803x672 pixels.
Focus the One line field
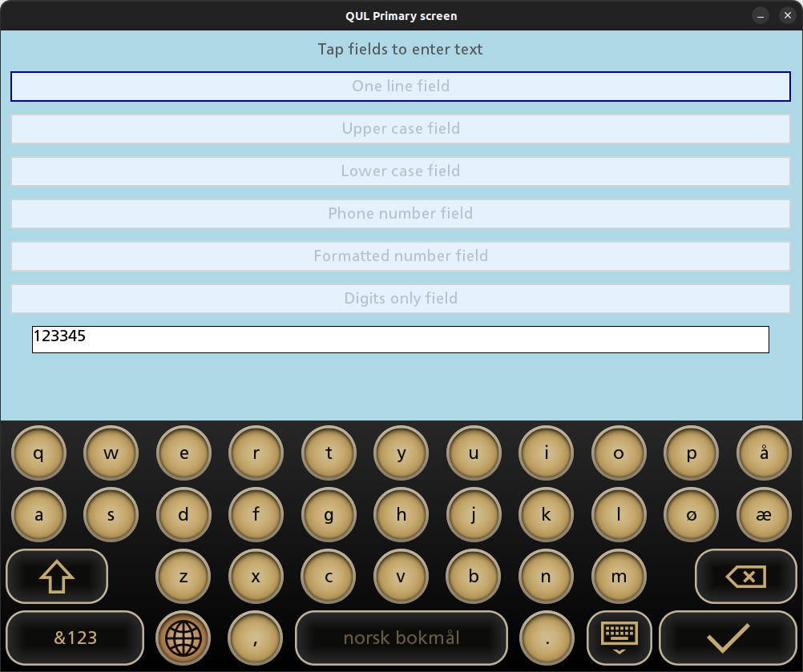(x=401, y=87)
